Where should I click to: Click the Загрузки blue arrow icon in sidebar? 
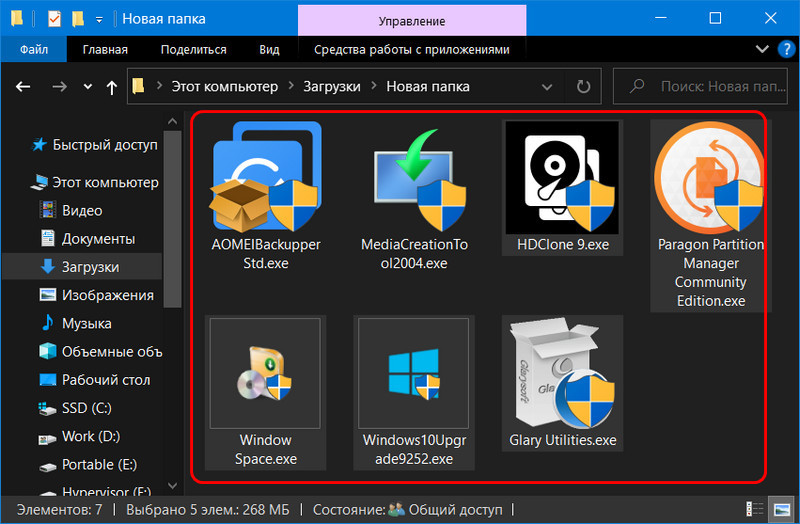48,266
